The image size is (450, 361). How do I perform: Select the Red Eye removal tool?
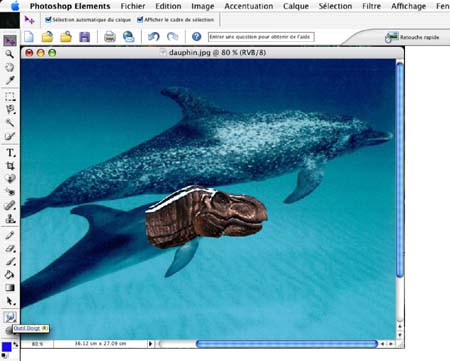click(x=10, y=192)
